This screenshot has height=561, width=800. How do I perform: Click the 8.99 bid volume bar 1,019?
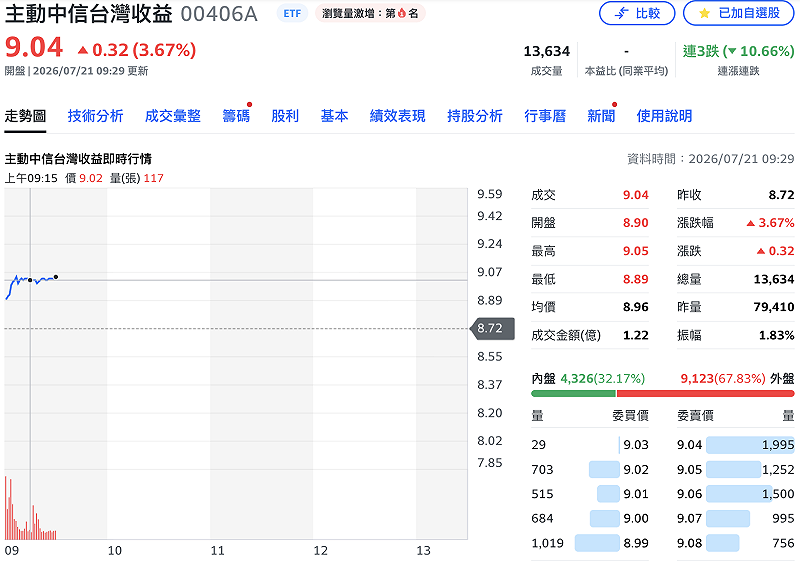[x=597, y=543]
